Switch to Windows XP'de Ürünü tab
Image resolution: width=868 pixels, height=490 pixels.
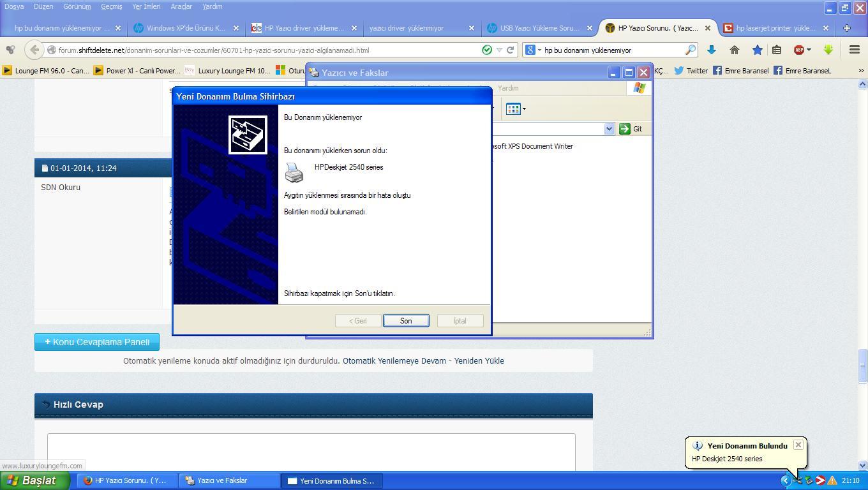tap(186, 28)
